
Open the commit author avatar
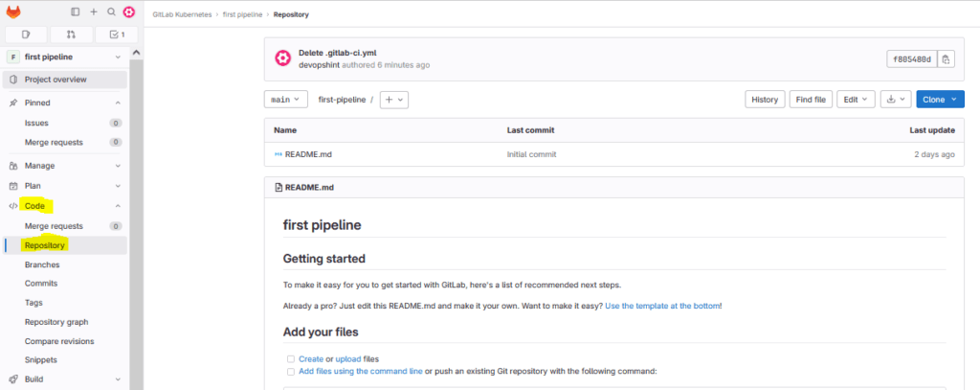283,58
